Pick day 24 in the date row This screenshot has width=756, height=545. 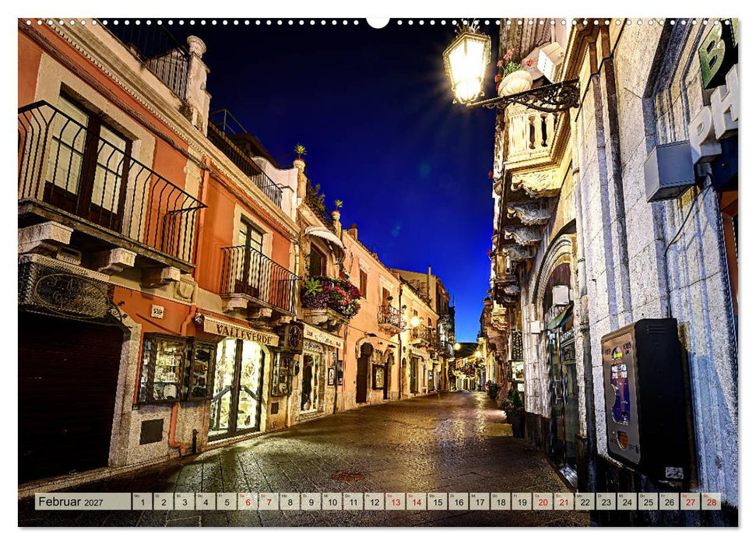tap(628, 501)
